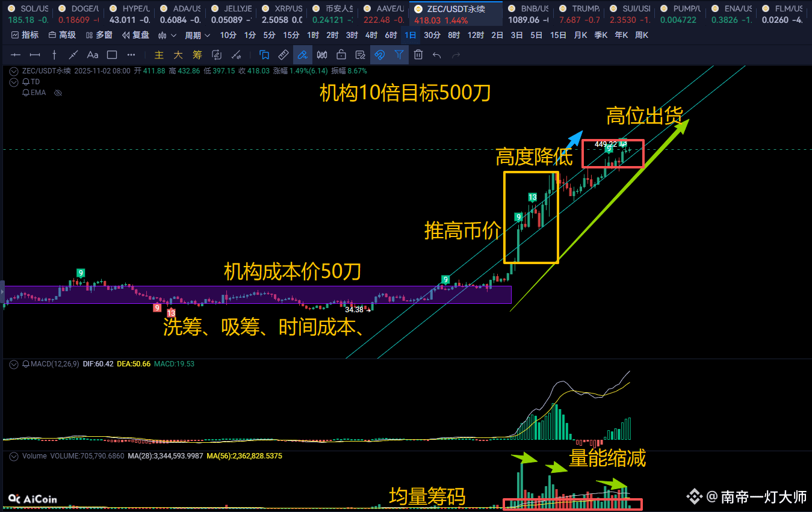This screenshot has width=812, height=512.
Task: Toggle the 筹 chip distribution overlay
Action: pos(197,55)
